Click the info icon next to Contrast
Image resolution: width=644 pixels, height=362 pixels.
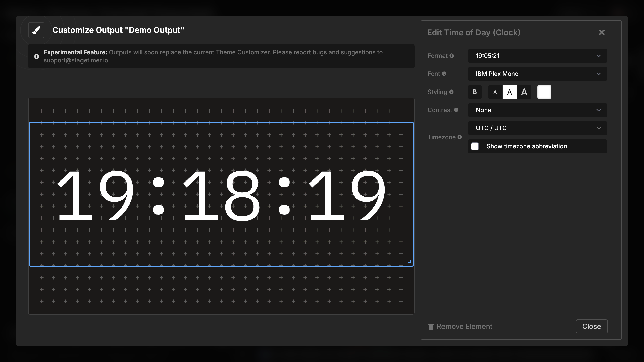(x=456, y=110)
